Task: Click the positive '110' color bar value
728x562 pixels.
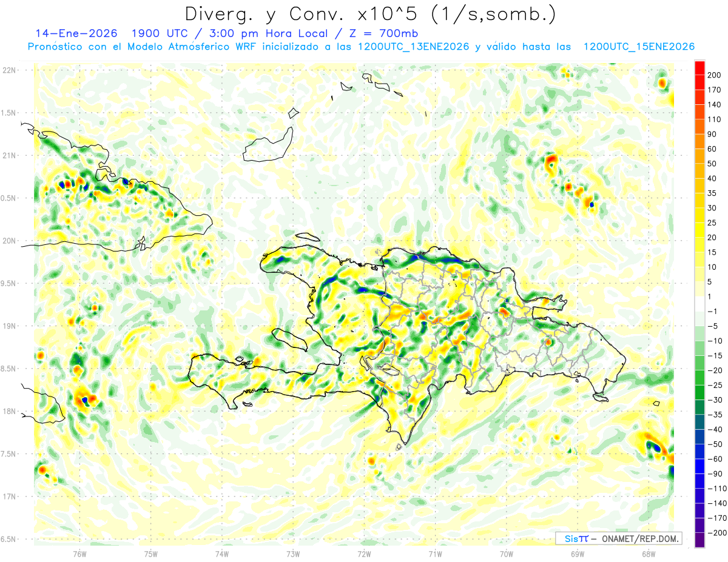Action: [713, 119]
